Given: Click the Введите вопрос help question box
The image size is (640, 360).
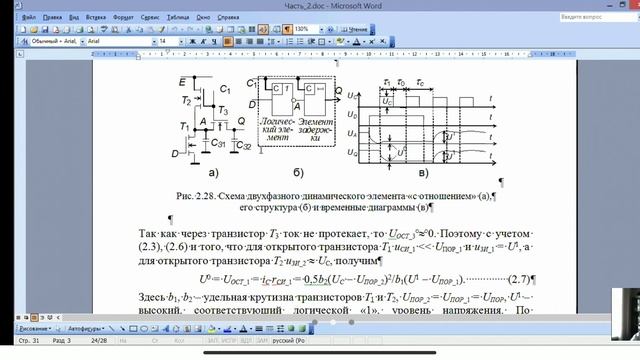Looking at the screenshot, I should [597, 17].
